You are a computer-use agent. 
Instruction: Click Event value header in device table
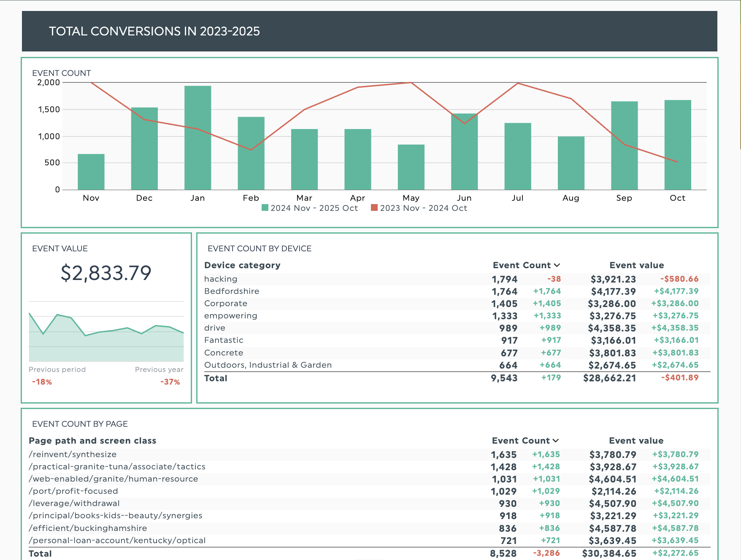point(636,265)
